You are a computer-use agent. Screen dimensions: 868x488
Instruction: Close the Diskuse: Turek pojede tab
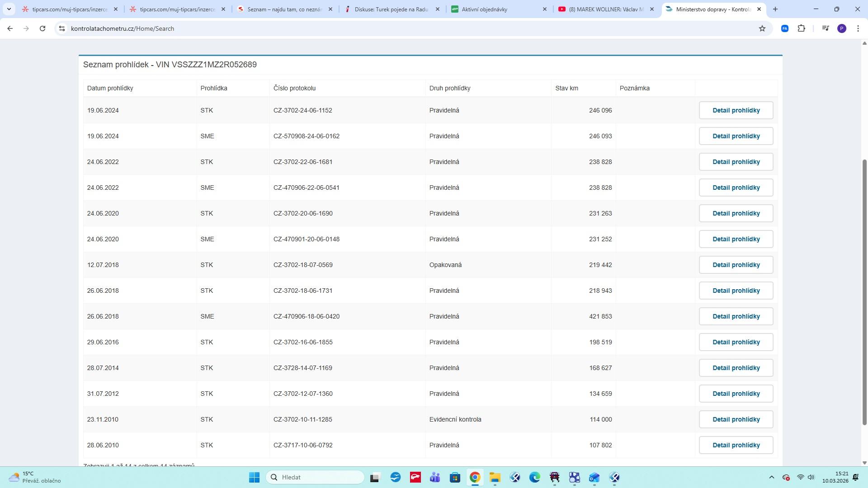437,9
